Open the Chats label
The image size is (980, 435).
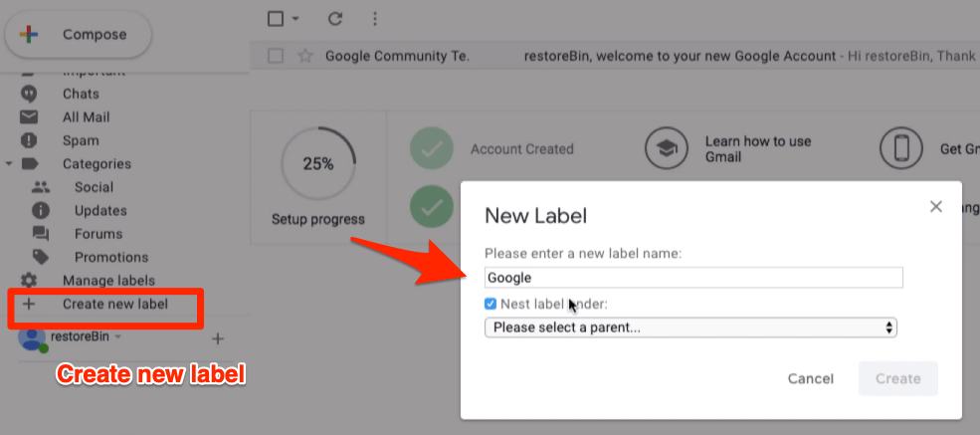[x=81, y=94]
